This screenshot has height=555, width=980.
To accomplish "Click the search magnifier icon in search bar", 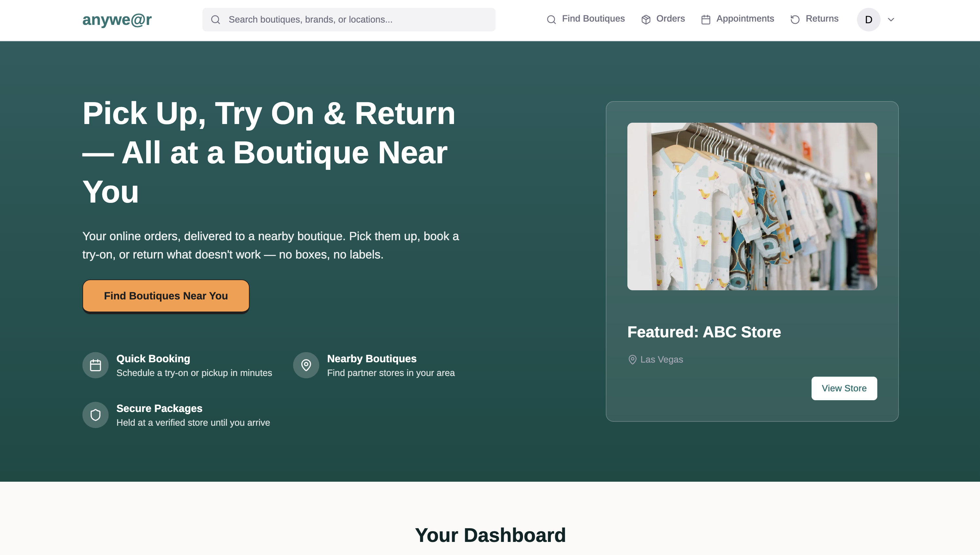I will tap(216, 19).
